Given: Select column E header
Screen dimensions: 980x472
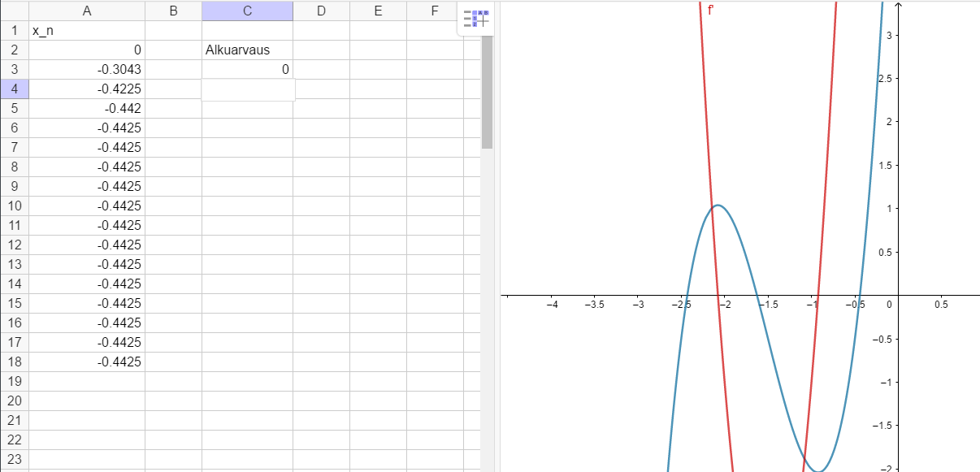Looking at the screenshot, I should click(378, 11).
